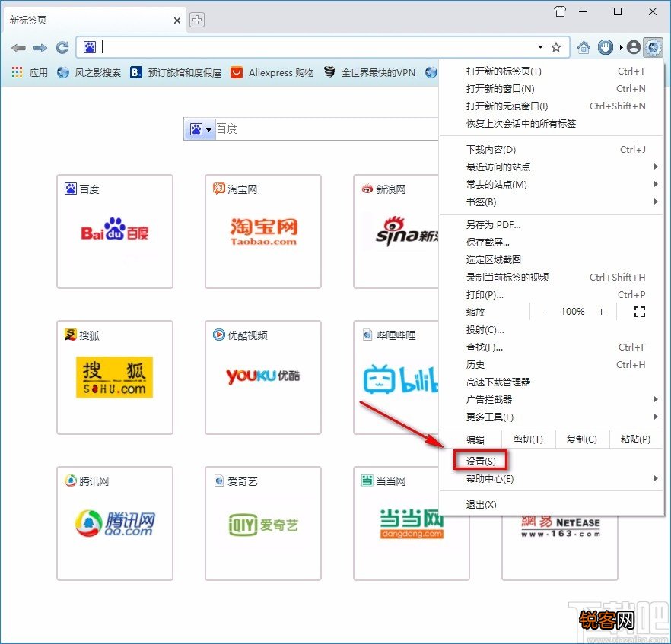Choose 查找(F)... menu item

point(552,347)
